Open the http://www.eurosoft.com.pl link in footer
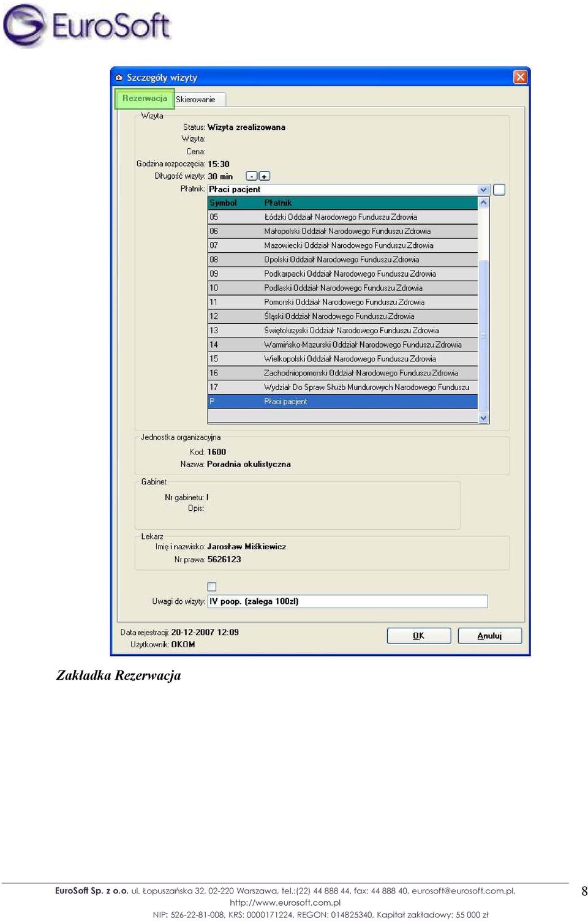 click(x=285, y=903)
